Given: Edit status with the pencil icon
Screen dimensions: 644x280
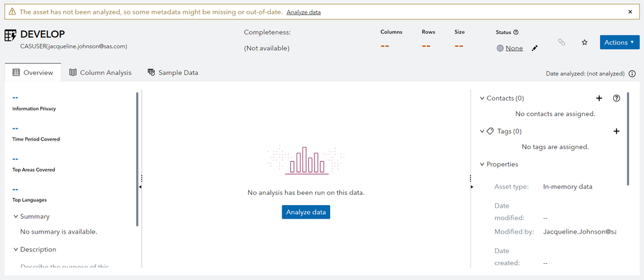Looking at the screenshot, I should click(x=534, y=48).
